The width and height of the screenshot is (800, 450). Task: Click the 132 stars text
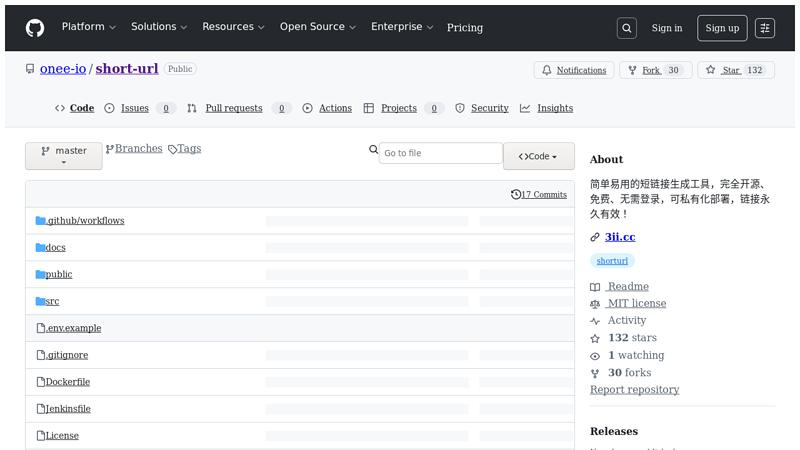(x=632, y=338)
